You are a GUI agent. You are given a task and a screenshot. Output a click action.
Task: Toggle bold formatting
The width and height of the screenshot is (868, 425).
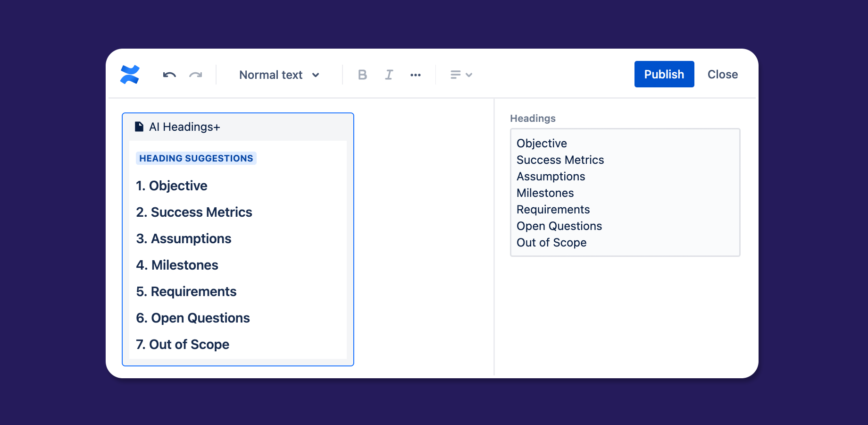coord(362,75)
